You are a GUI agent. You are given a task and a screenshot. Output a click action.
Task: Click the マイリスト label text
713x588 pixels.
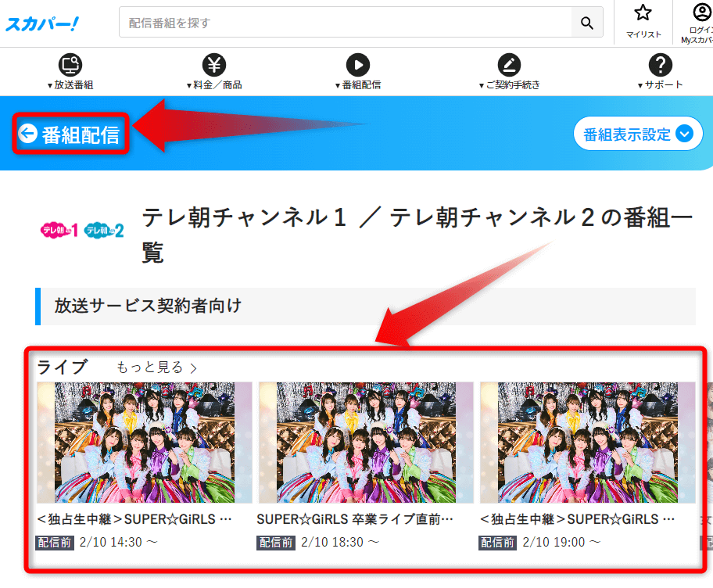pyautogui.click(x=643, y=34)
